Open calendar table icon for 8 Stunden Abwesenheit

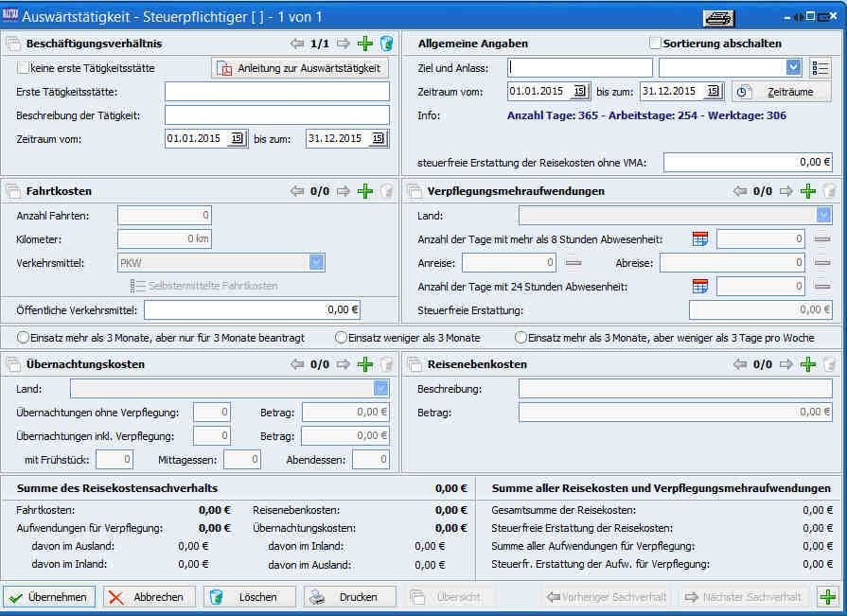700,238
